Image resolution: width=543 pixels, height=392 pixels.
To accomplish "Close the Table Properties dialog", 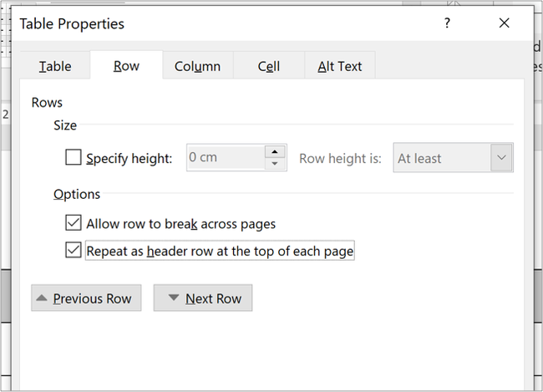I will pos(505,23).
